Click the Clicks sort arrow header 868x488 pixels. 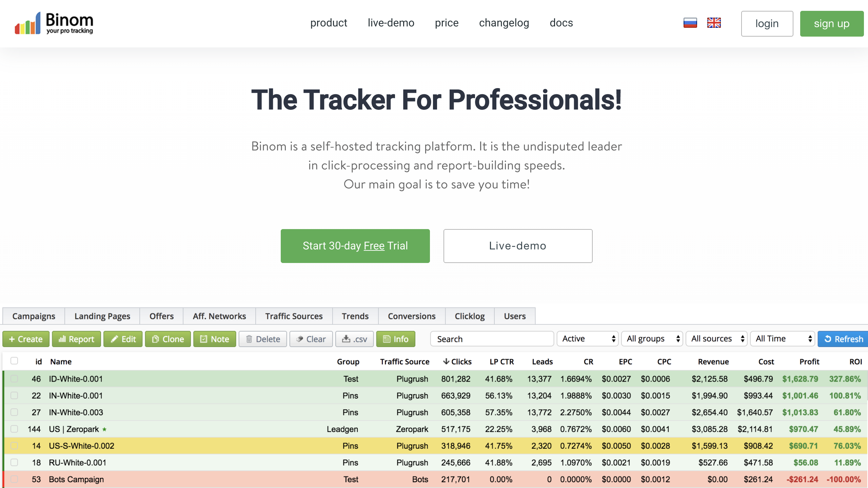tap(457, 362)
